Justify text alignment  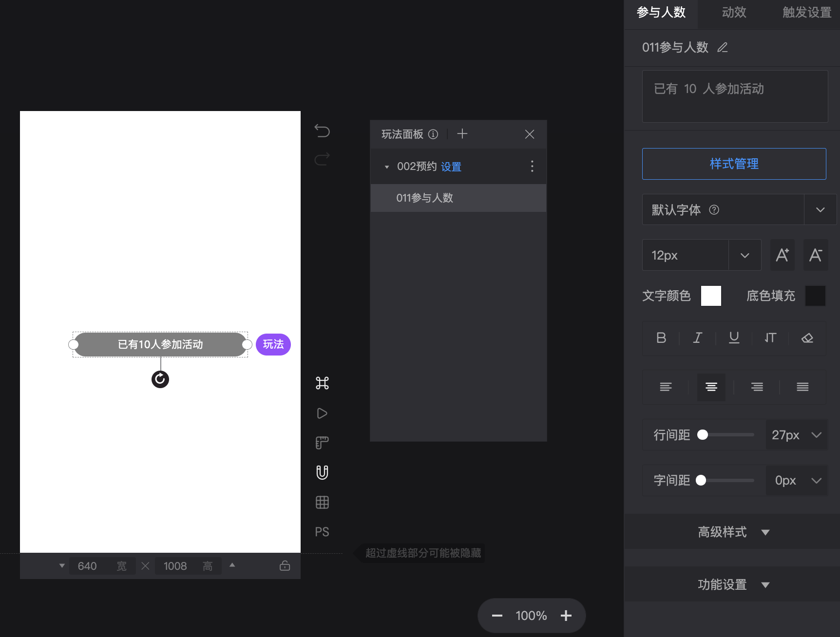tap(802, 387)
